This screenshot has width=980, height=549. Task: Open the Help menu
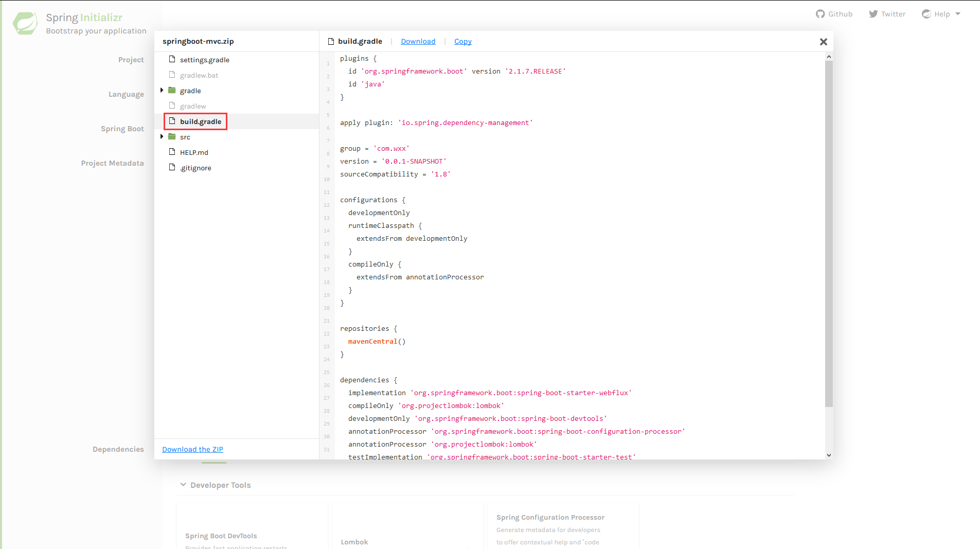click(942, 14)
